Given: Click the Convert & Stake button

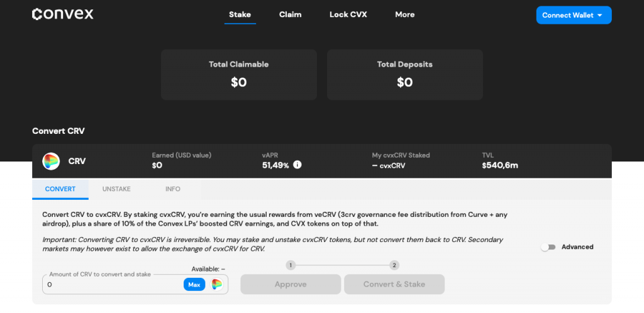Looking at the screenshot, I should tap(394, 285).
